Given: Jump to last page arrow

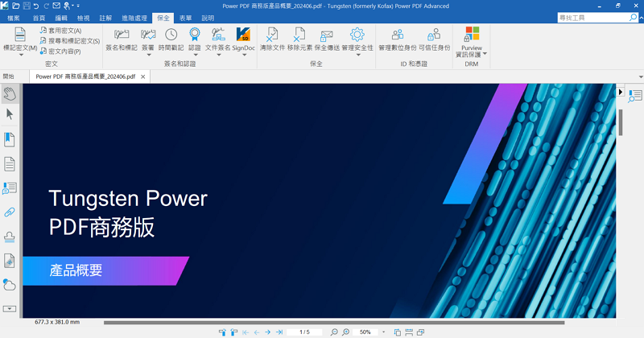Looking at the screenshot, I should [x=279, y=332].
